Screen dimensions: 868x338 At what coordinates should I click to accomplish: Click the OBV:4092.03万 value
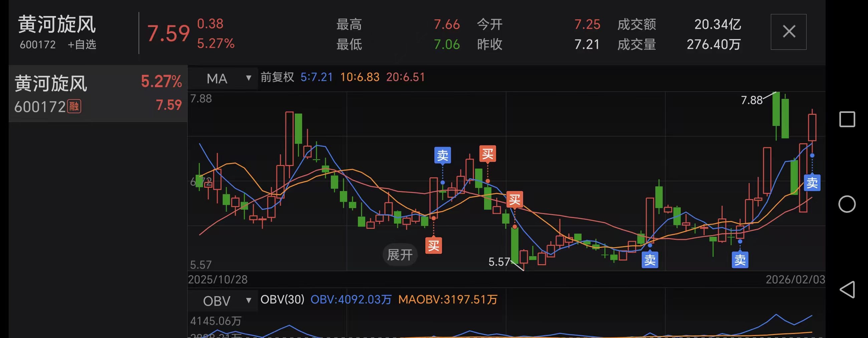coord(351,299)
